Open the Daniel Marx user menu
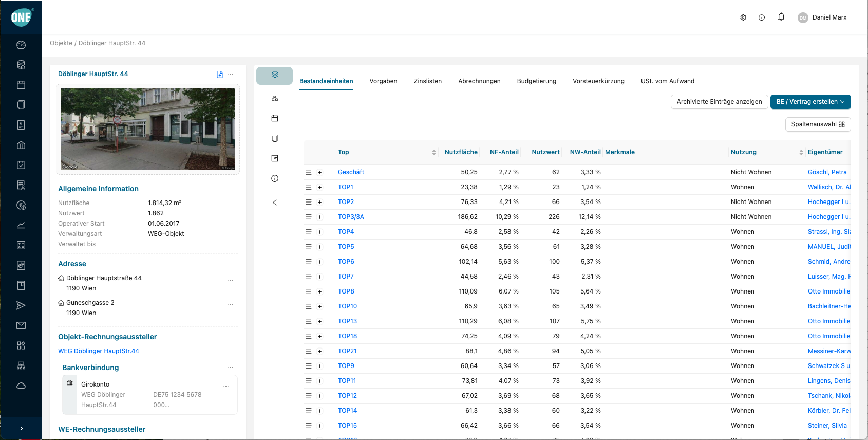868x440 pixels. pyautogui.click(x=822, y=17)
